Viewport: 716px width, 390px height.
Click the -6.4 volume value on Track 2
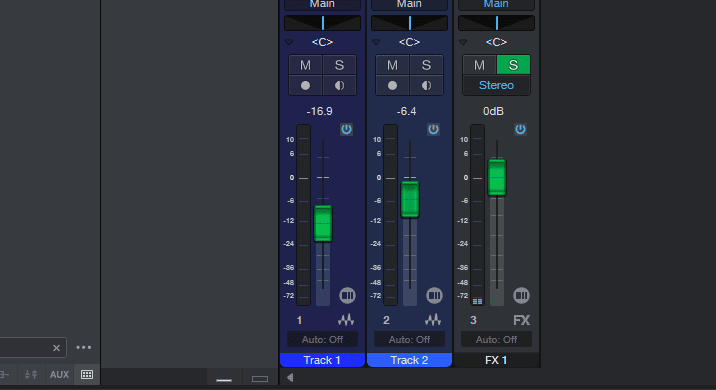coord(406,111)
